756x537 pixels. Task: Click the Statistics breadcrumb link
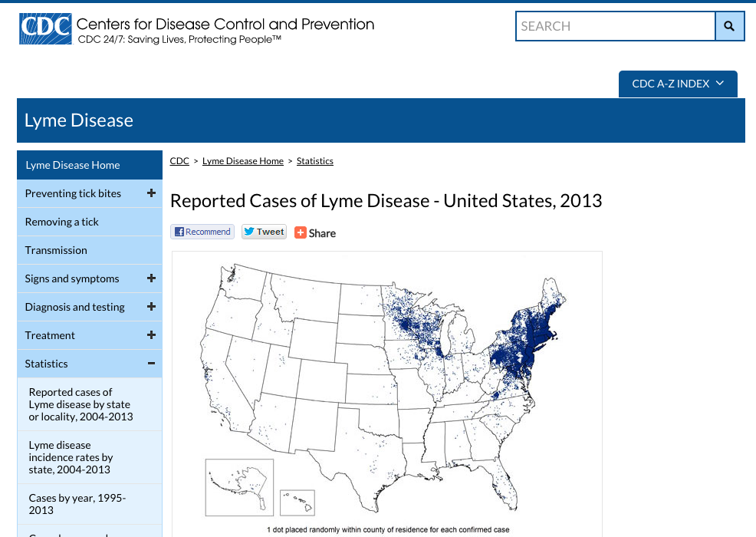315,161
